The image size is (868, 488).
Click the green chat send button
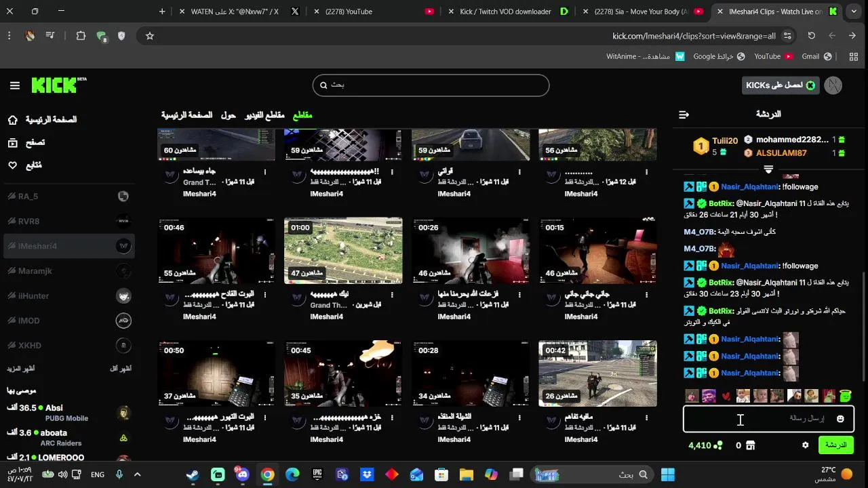(835, 445)
